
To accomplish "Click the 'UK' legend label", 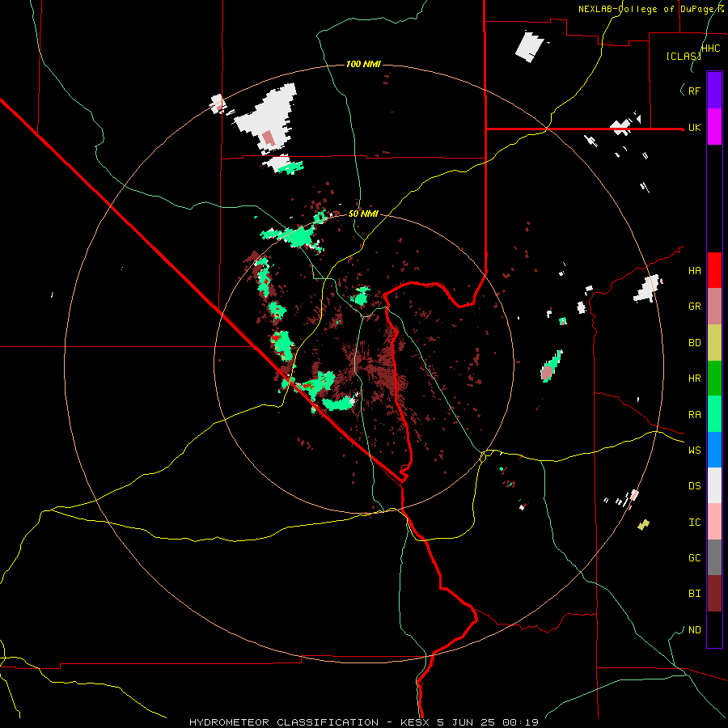I will click(x=694, y=127).
